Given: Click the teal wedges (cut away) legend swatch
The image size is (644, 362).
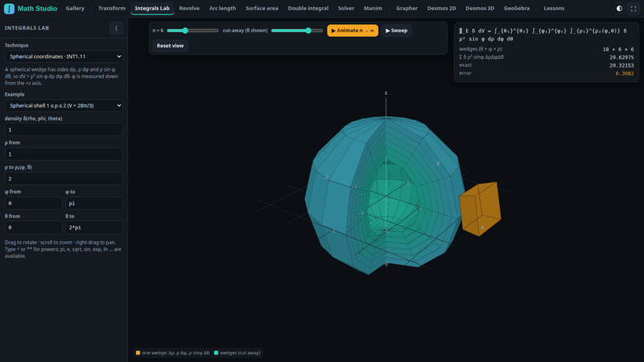Looking at the screenshot, I should pos(216,352).
